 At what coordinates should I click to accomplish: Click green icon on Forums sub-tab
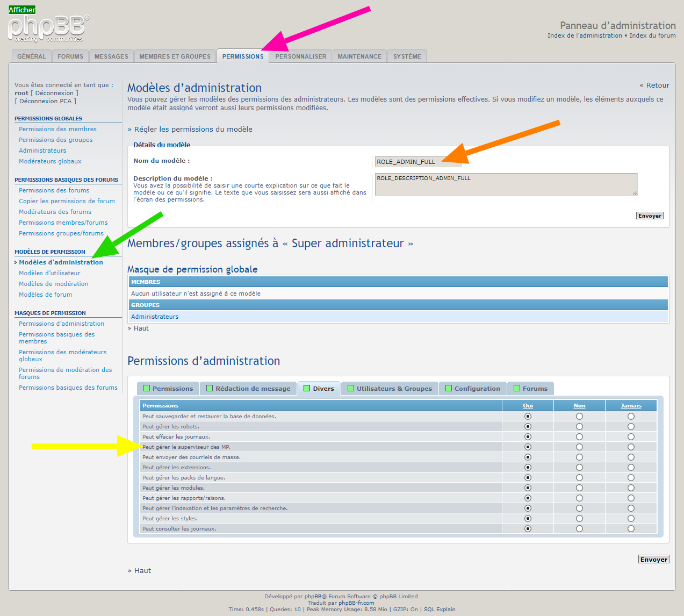pyautogui.click(x=517, y=388)
